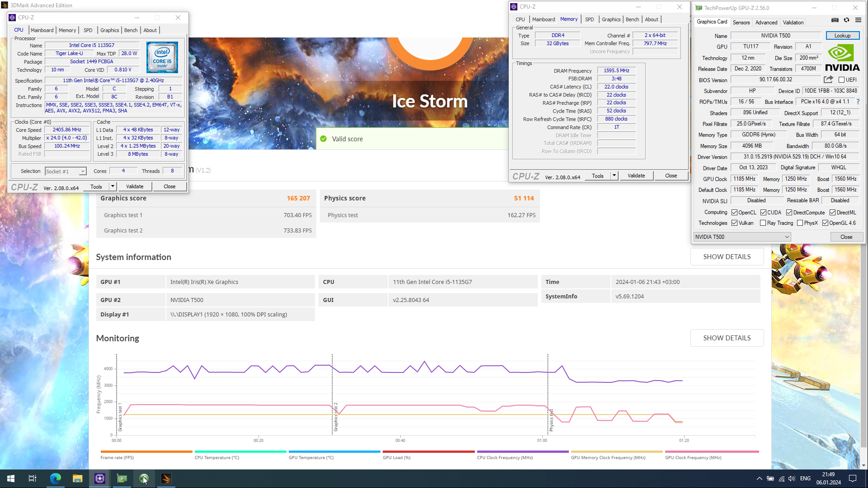Image resolution: width=868 pixels, height=488 pixels.
Task: Click the GPU Load (%) red legend bar
Action: pos(428,451)
